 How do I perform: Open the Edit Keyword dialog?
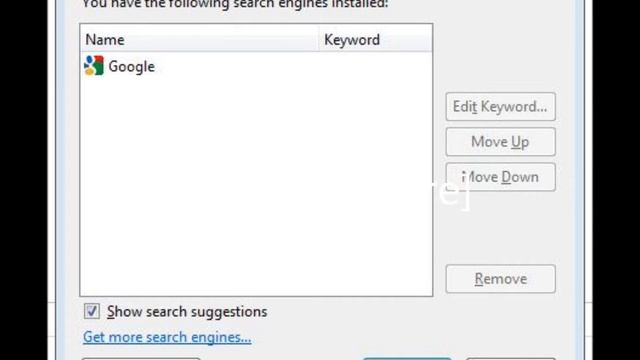[500, 107]
